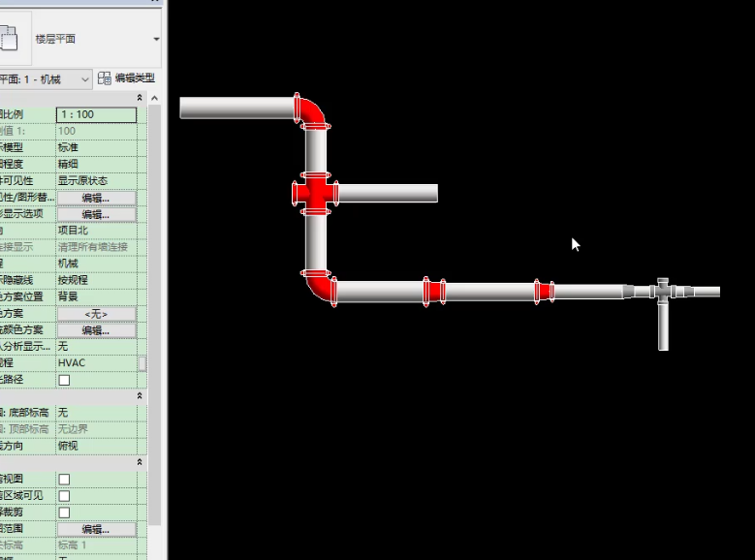Viewport: 755px width, 560px height.
Task: Select the top-left horizontal pipe segment
Action: pyautogui.click(x=236, y=108)
